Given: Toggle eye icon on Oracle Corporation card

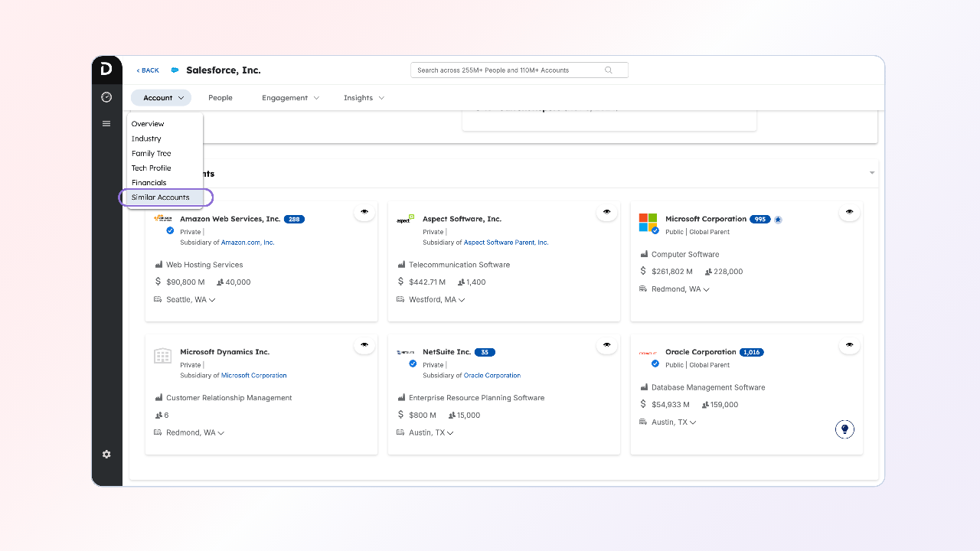Looking at the screenshot, I should click(x=849, y=345).
